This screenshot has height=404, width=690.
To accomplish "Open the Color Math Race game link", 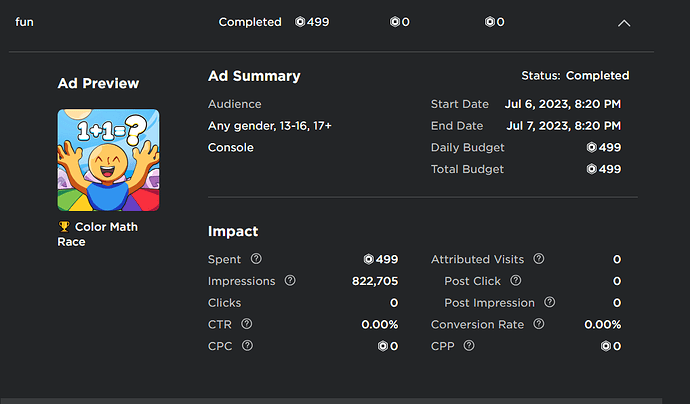I will coord(98,234).
